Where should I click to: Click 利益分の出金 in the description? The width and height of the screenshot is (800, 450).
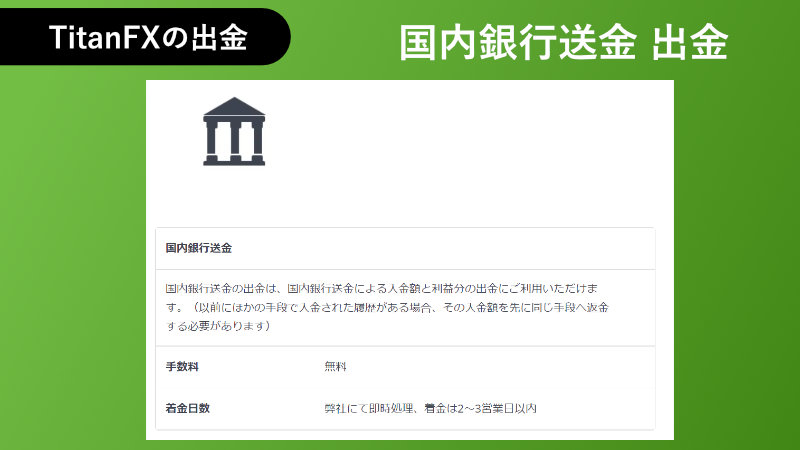(x=467, y=288)
